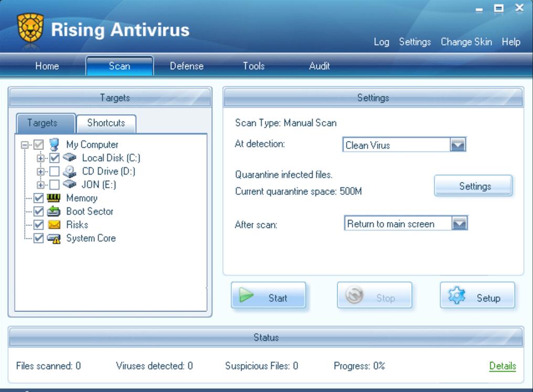Enable the JON (E:) drive checkbox

[x=55, y=184]
